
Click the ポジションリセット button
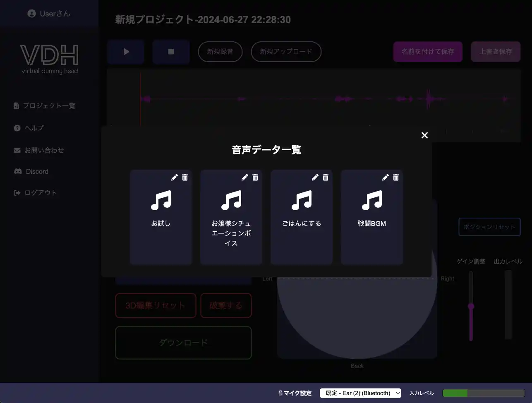[489, 227]
